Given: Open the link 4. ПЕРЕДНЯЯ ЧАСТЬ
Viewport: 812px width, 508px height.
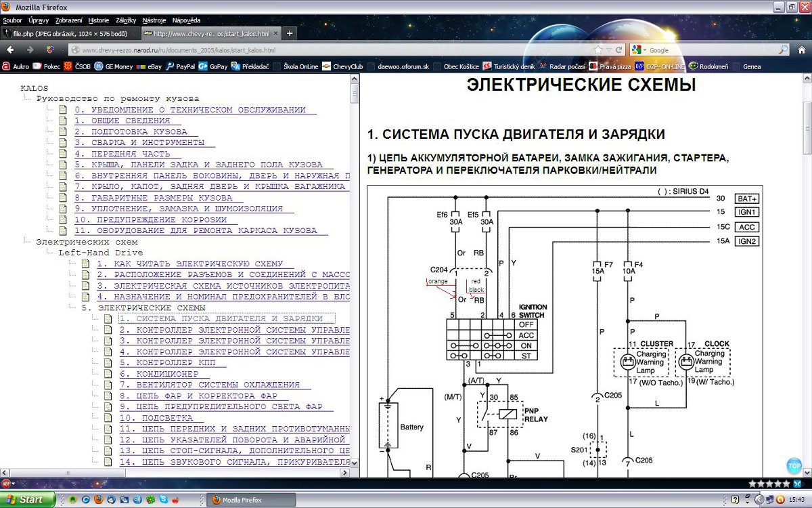Looking at the screenshot, I should (x=122, y=153).
